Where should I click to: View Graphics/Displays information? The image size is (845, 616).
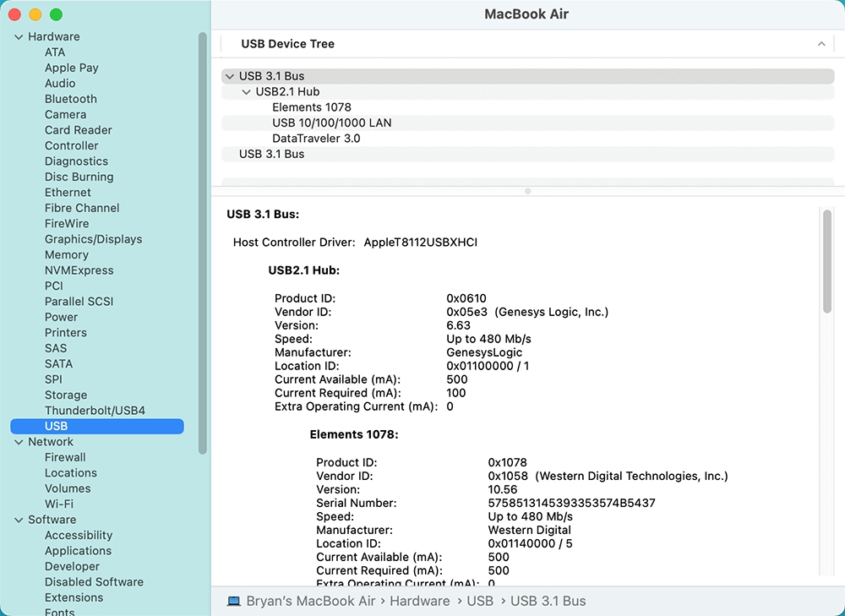pos(93,239)
